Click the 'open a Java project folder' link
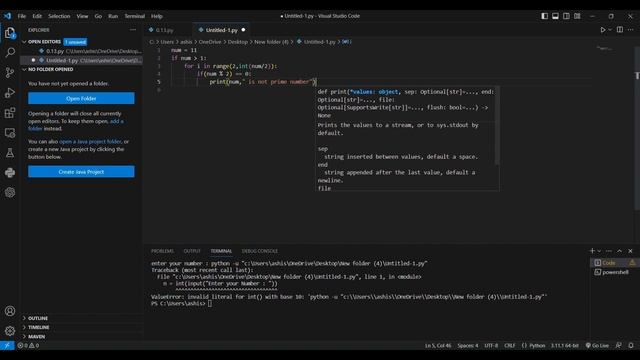640x360 pixels. point(90,142)
